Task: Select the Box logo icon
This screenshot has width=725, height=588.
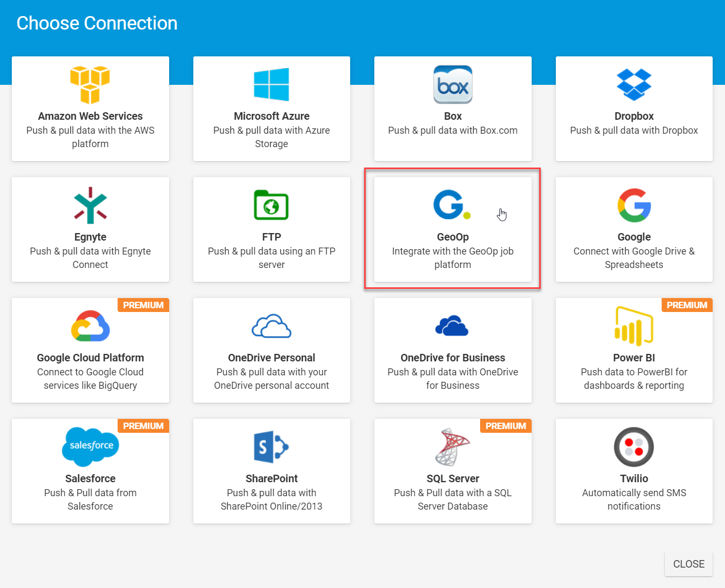Action: pos(453,84)
